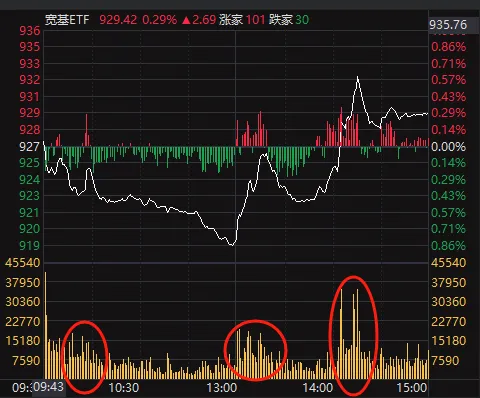The width and height of the screenshot is (480, 398).
Task: Click the 932 price axis label
Action: (x=30, y=80)
